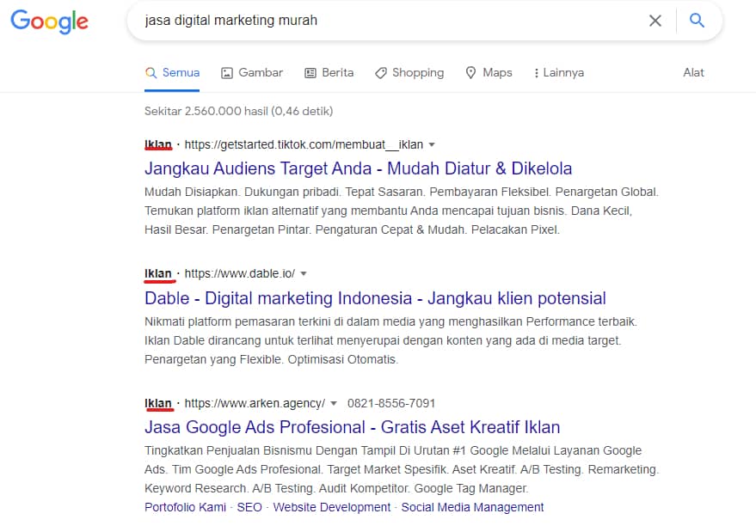Image resolution: width=756 pixels, height=532 pixels.
Task: Click inside the search input field
Action: pos(344,20)
